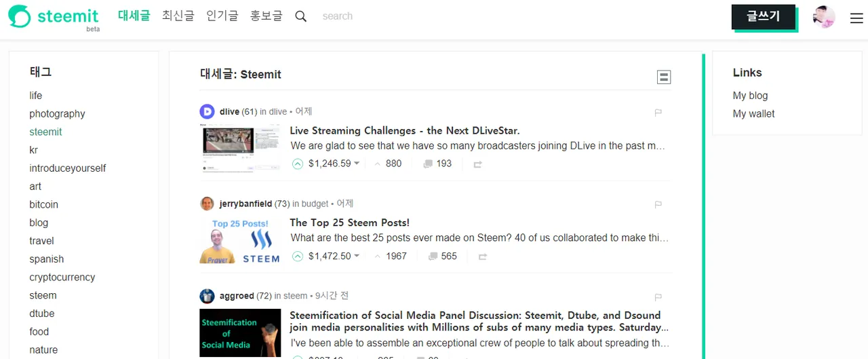Open dlive author avatar
Image resolution: width=868 pixels, height=359 pixels.
click(x=207, y=112)
